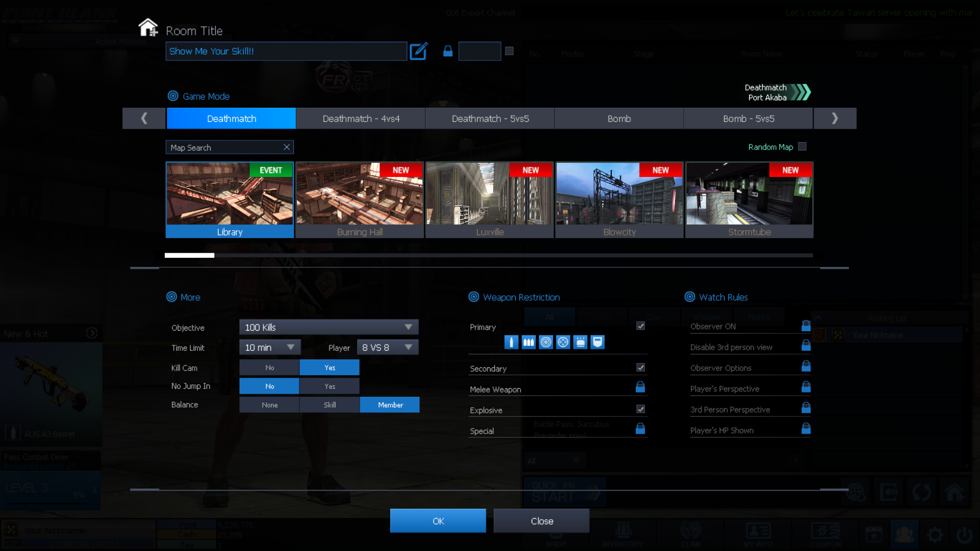This screenshot has width=980, height=551.
Task: Select the Bomb - 5vs5 mode tab
Action: coord(748,118)
